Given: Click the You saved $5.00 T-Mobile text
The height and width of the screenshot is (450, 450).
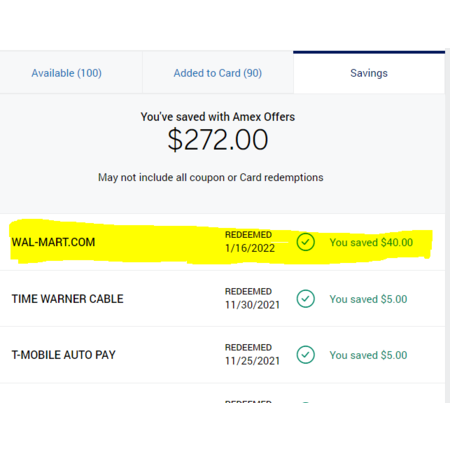Looking at the screenshot, I should click(x=368, y=355).
